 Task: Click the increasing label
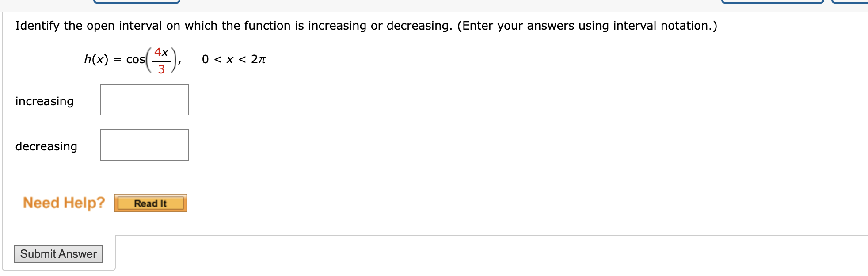(44, 101)
